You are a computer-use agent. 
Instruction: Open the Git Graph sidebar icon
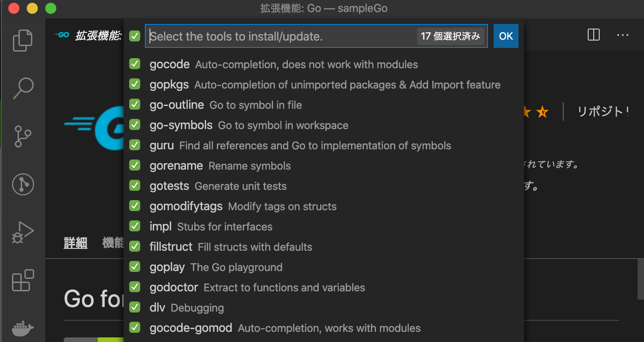[23, 184]
